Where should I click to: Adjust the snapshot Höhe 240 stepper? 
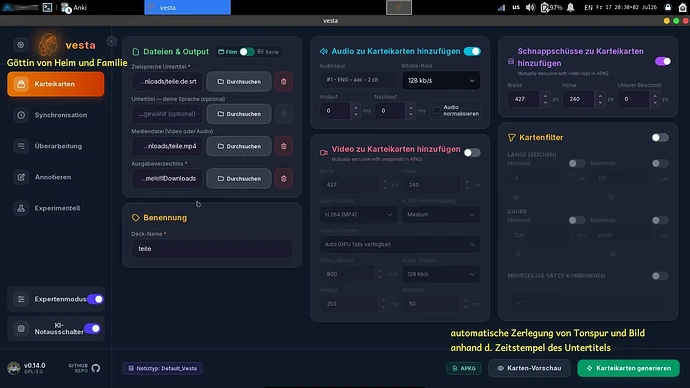point(600,99)
